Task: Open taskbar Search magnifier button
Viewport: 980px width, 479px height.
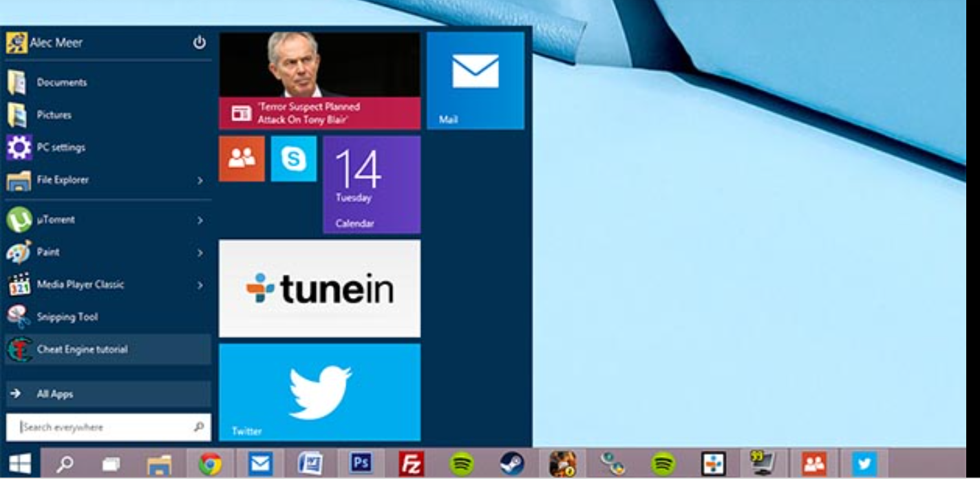Action: tap(64, 463)
